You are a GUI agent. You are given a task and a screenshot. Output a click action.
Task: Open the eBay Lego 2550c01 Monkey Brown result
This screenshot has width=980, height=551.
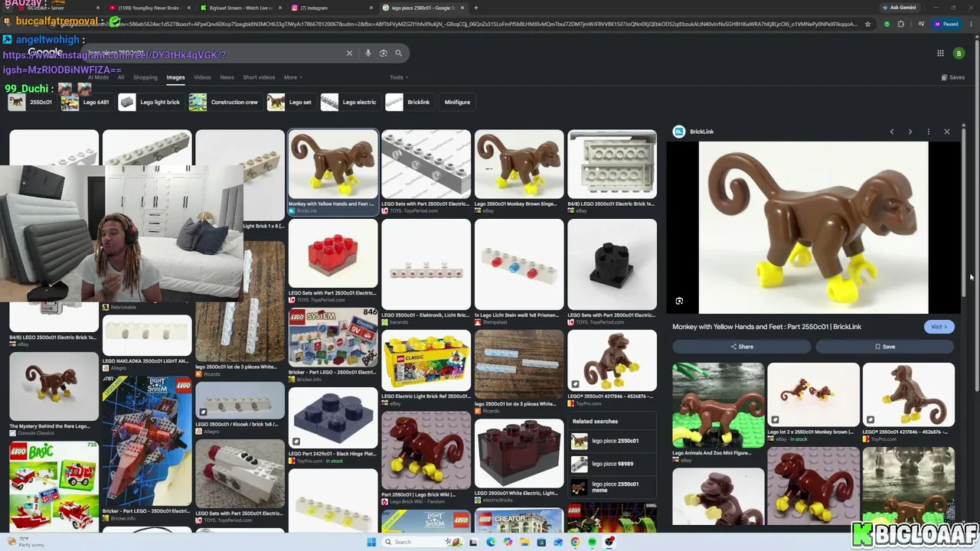pyautogui.click(x=518, y=164)
